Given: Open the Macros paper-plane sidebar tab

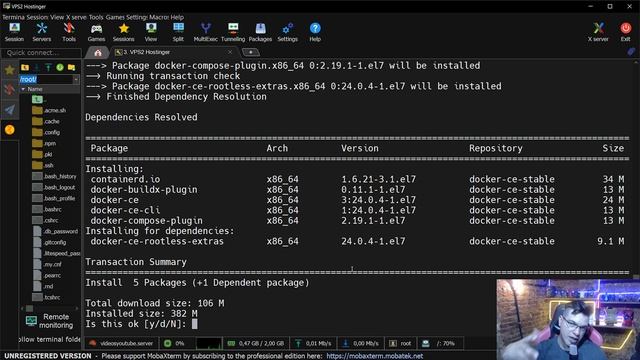Looking at the screenshot, I should point(9,109).
